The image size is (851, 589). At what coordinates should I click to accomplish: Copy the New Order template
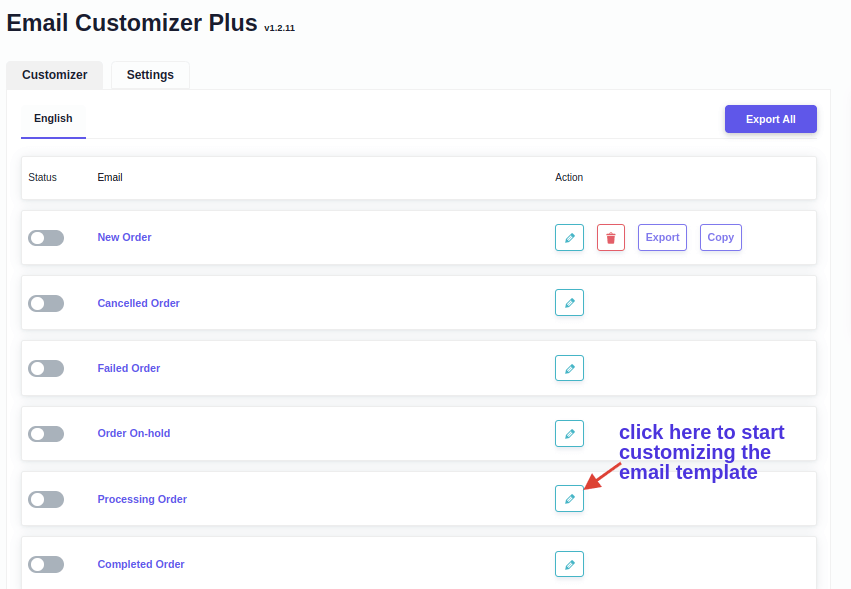(x=720, y=238)
